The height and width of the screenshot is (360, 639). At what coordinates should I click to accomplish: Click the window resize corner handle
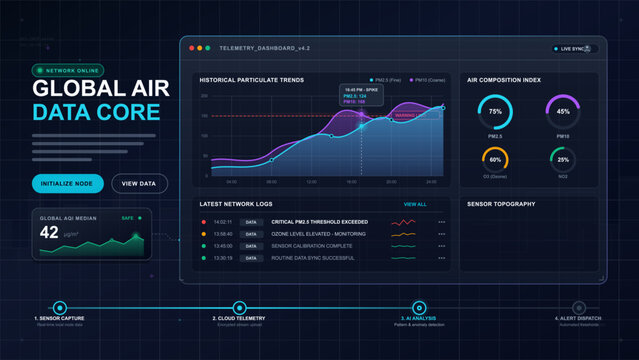click(x=602, y=278)
